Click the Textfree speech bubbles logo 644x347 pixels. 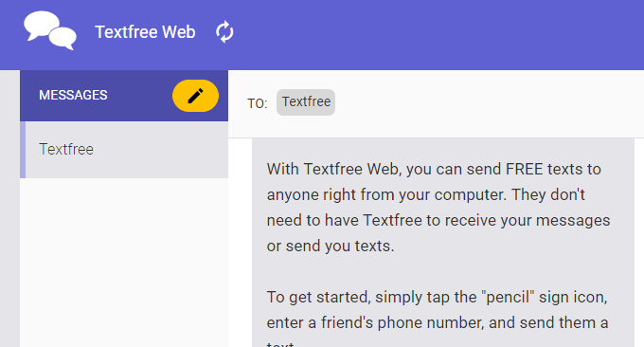point(50,31)
